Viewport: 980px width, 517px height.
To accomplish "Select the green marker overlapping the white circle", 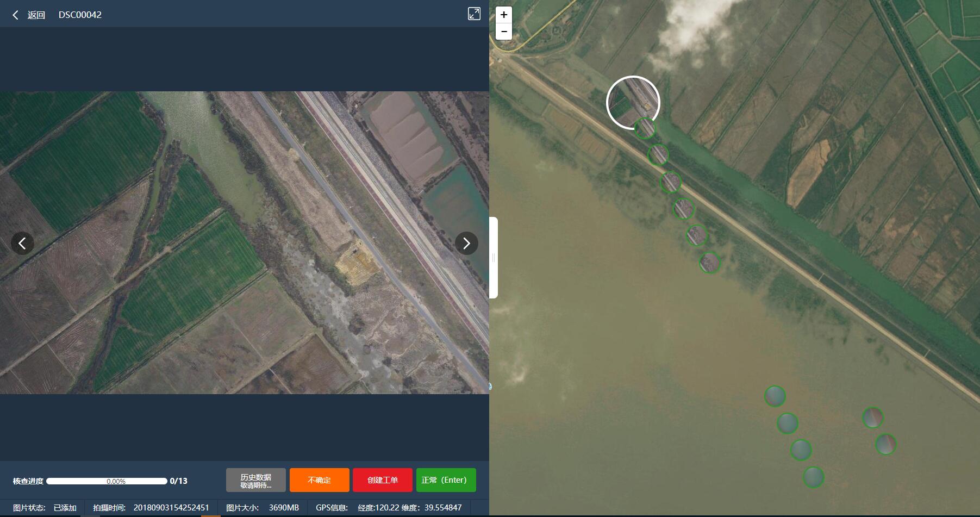I will pos(645,129).
